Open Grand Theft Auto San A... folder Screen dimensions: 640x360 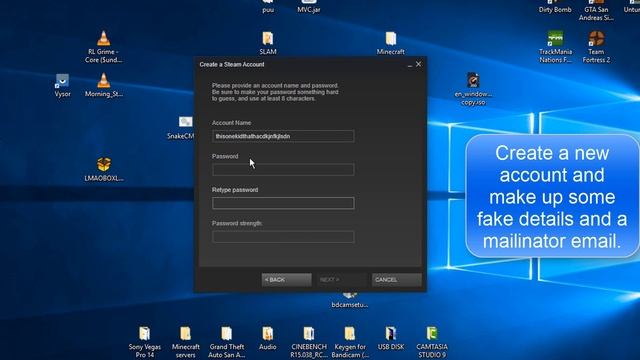point(227,342)
